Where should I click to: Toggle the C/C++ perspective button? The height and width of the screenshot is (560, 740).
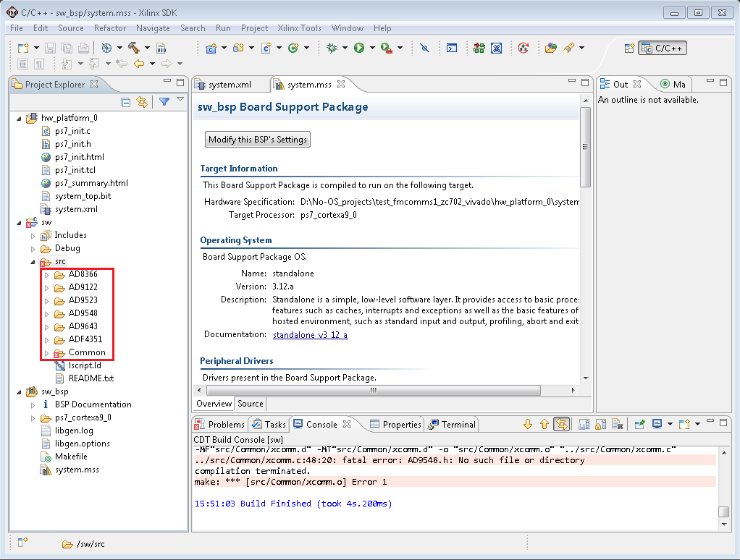pos(663,48)
